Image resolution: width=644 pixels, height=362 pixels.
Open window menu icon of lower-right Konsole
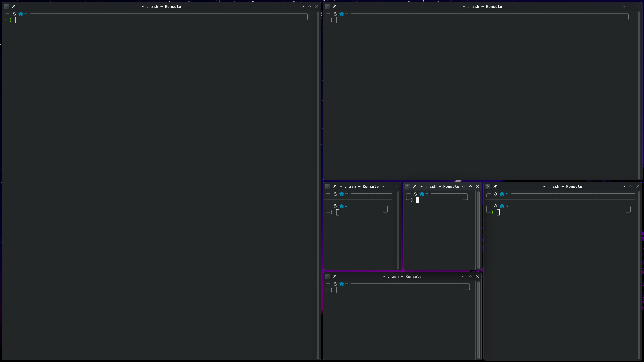tap(488, 186)
